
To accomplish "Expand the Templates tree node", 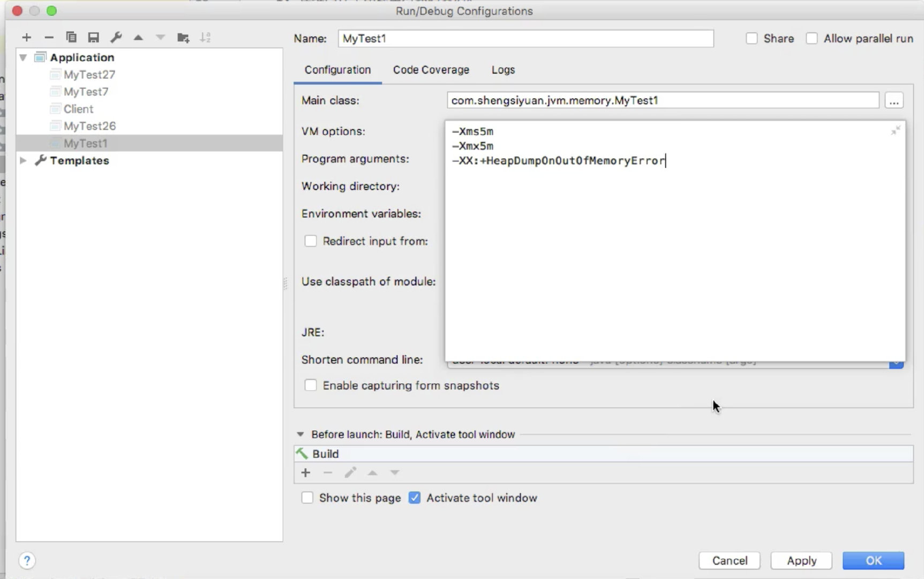I will (x=23, y=160).
